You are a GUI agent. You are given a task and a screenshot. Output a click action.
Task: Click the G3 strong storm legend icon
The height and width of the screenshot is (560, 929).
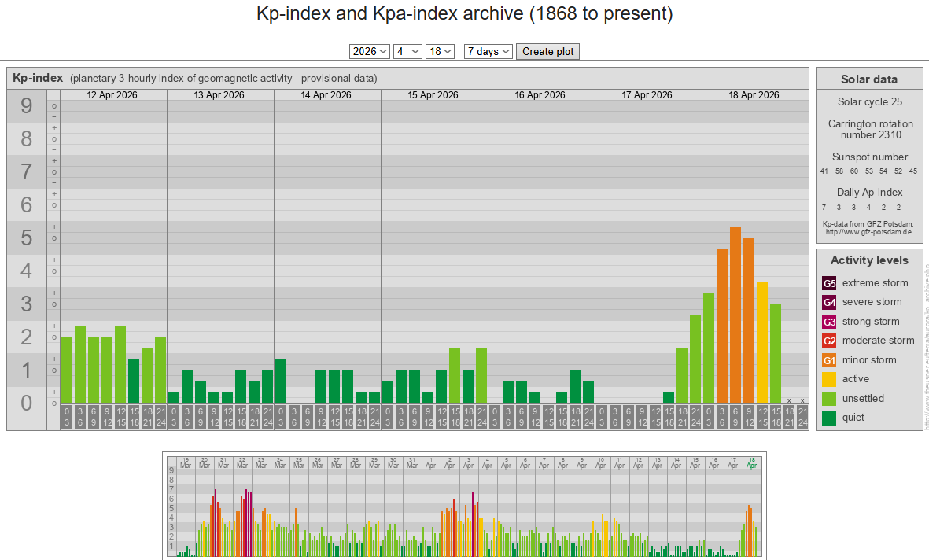point(829,322)
